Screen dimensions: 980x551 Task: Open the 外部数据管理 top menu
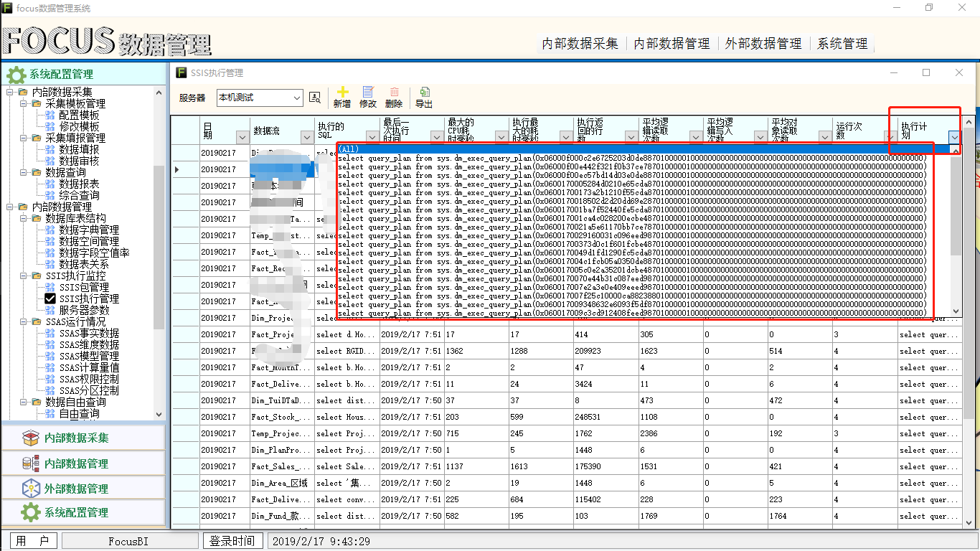click(763, 44)
